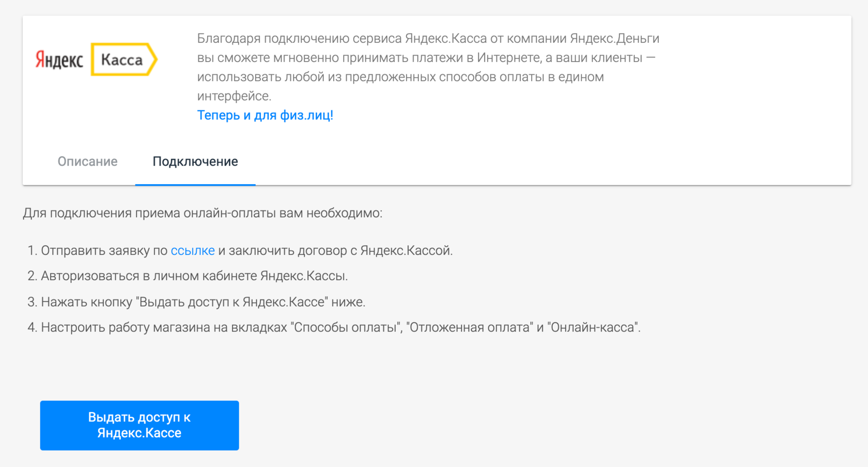
Task: Switch to the Описание tab
Action: point(87,162)
